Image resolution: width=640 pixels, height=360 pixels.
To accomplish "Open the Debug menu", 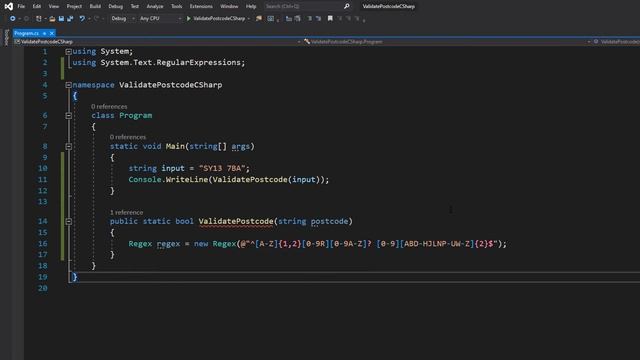I will coord(116,6).
